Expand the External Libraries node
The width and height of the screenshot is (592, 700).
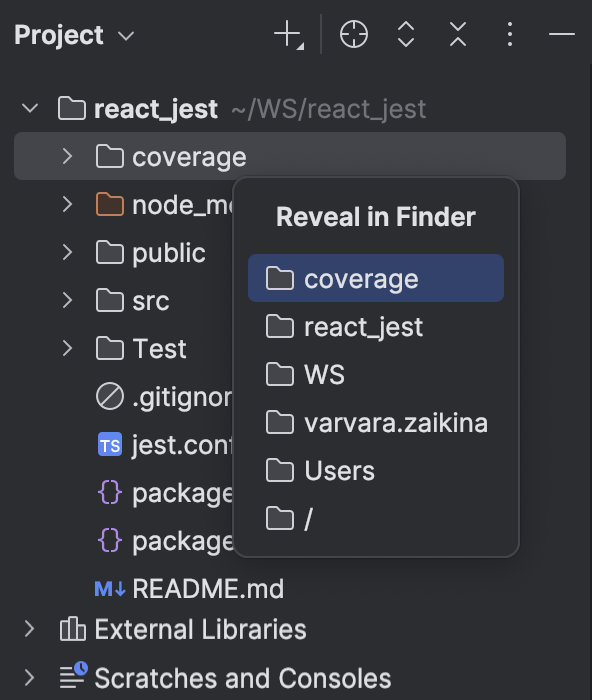click(29, 629)
